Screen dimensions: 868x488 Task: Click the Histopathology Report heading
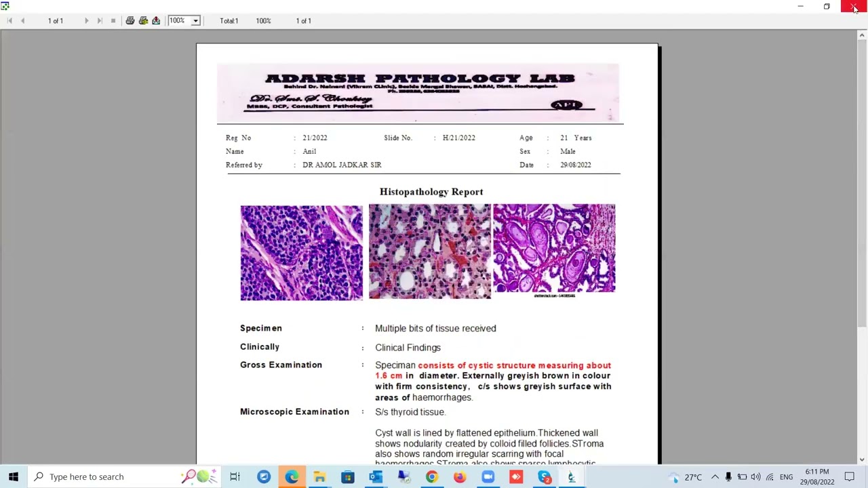431,192
